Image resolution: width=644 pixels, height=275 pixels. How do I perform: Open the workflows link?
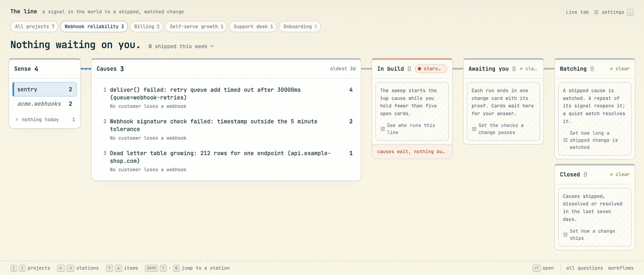pos(621,268)
